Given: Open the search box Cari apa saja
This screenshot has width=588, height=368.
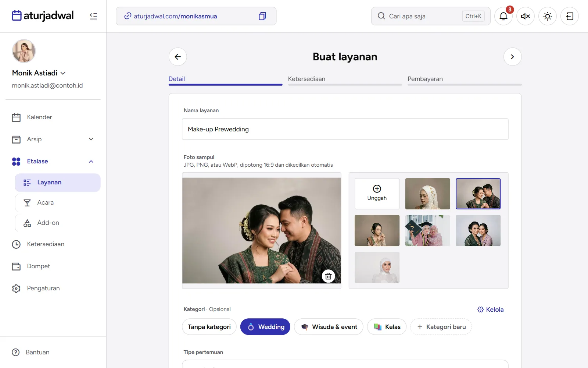Looking at the screenshot, I should click(431, 16).
